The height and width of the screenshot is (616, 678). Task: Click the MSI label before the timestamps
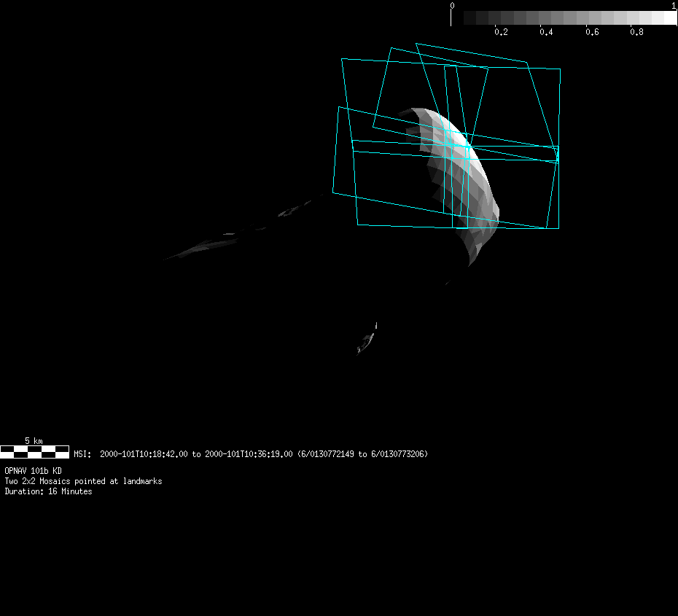pyautogui.click(x=82, y=454)
